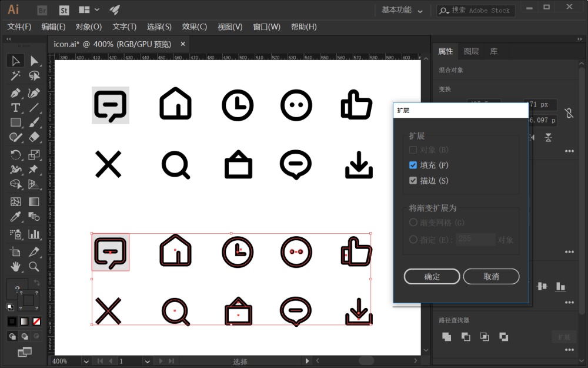The width and height of the screenshot is (588, 368).
Task: Select the Selection (black arrow) tool
Action: 16,61
